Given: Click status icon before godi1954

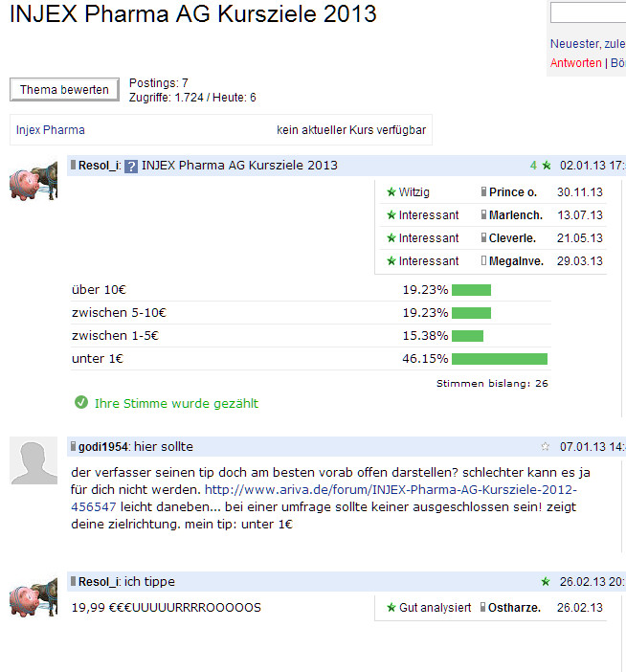Looking at the screenshot, I should point(74,446).
